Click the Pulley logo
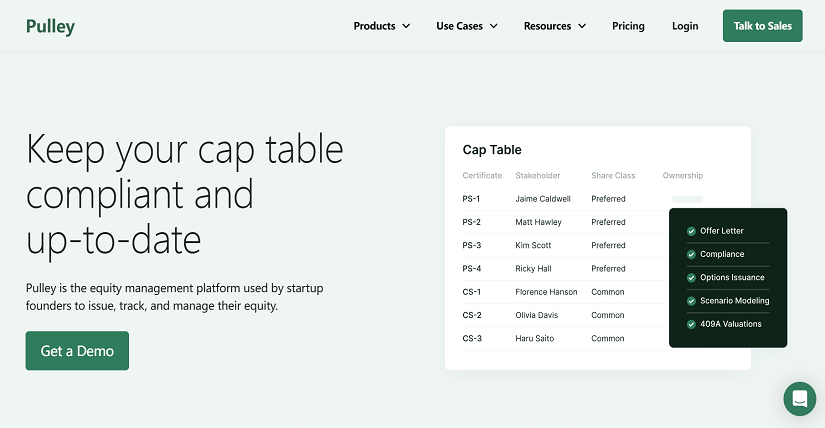This screenshot has height=428, width=825. point(51,26)
